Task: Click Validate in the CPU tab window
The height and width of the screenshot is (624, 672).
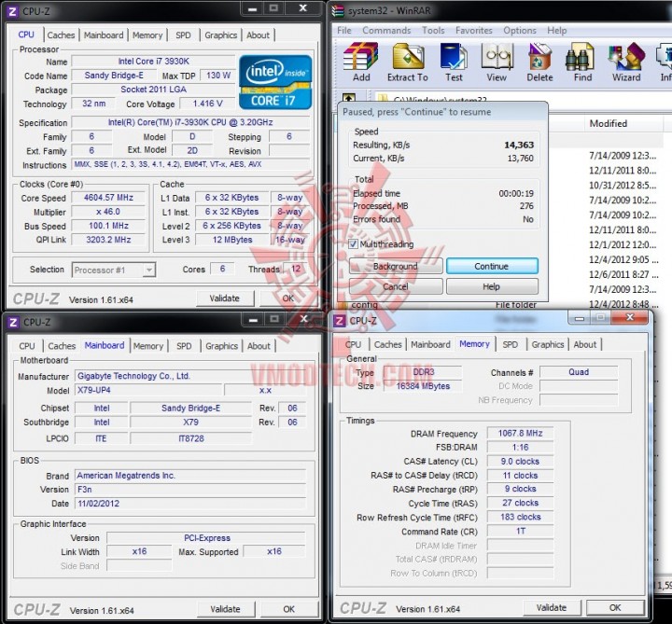Action: point(225,298)
